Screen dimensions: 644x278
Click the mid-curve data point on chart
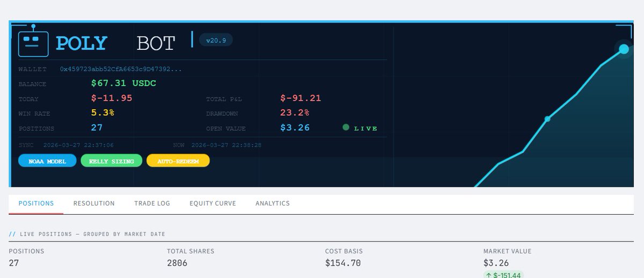(547, 119)
